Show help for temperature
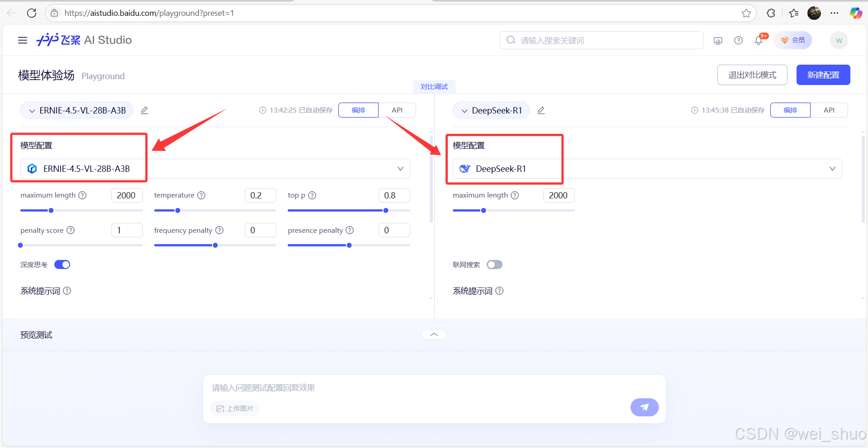This screenshot has width=868, height=448. [201, 195]
